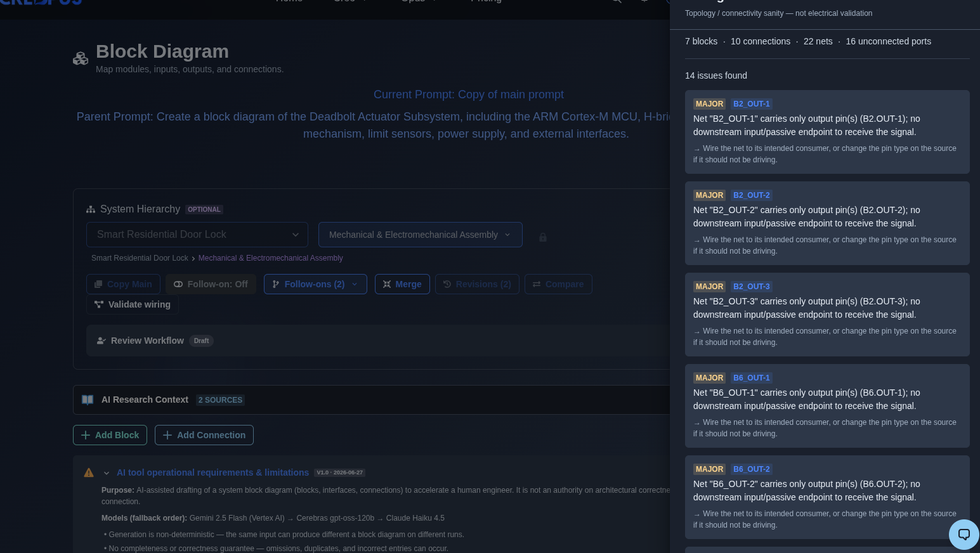Collapse the AI tool operational requirements section
The image size is (980, 553).
(107, 473)
